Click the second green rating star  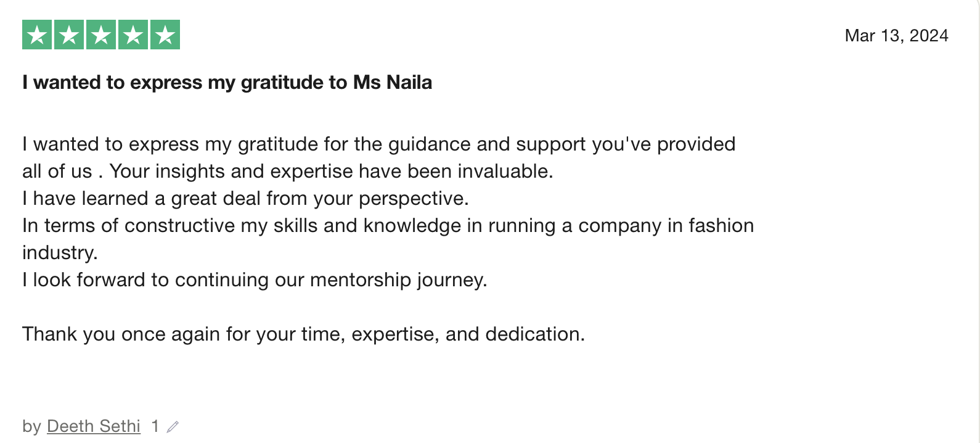pos(69,35)
